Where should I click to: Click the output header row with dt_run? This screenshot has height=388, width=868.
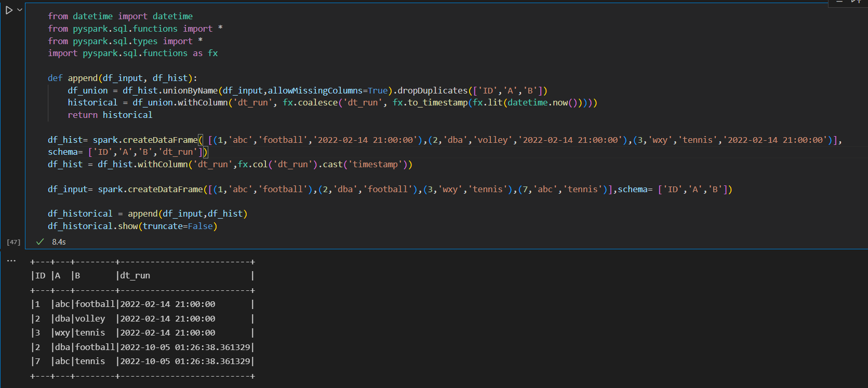142,275
